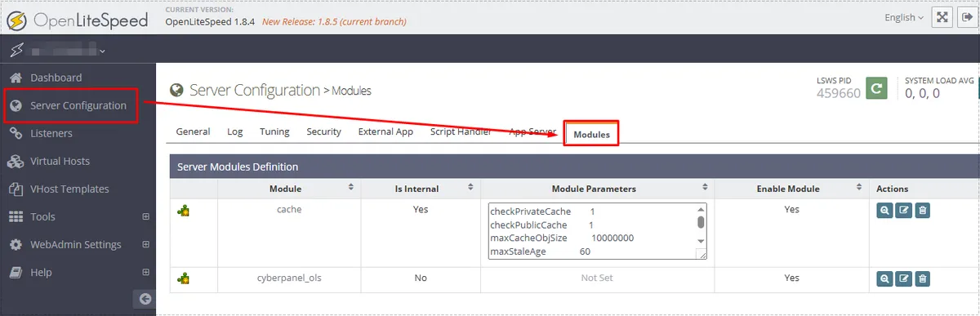
Task: Select the Modules tab
Action: [x=591, y=134]
